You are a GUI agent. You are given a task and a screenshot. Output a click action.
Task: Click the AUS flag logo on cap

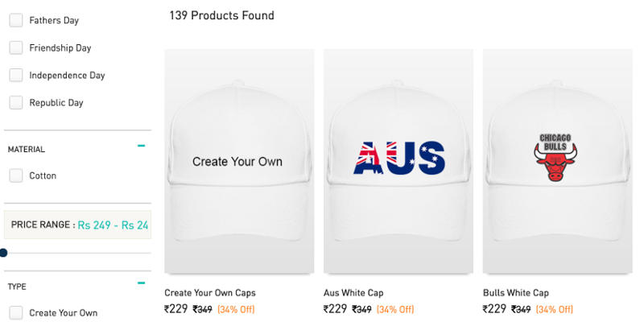coord(398,158)
